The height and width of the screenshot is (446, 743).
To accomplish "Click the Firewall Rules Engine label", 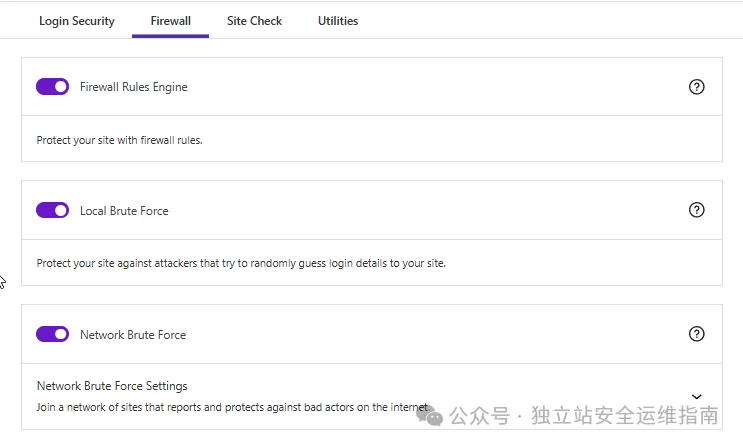I will (134, 87).
